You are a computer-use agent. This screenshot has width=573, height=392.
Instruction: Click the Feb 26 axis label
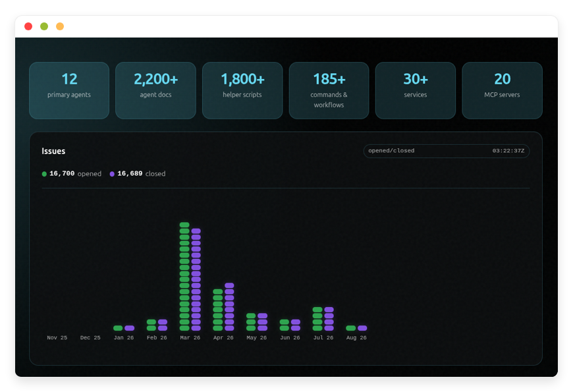pyautogui.click(x=157, y=337)
